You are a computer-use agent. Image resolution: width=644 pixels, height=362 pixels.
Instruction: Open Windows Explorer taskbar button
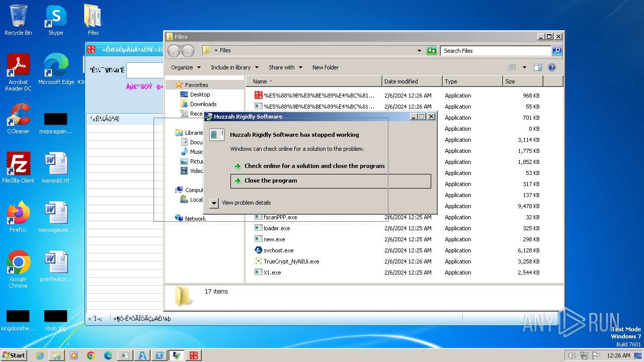pos(57,355)
